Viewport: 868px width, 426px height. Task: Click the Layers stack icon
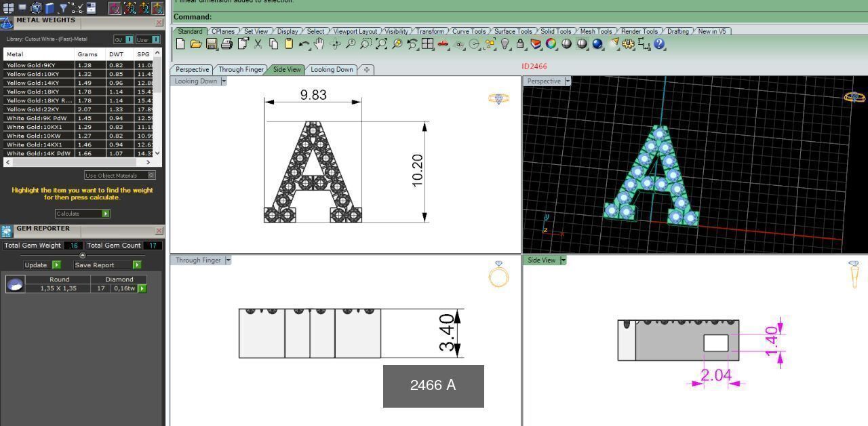coord(536,44)
